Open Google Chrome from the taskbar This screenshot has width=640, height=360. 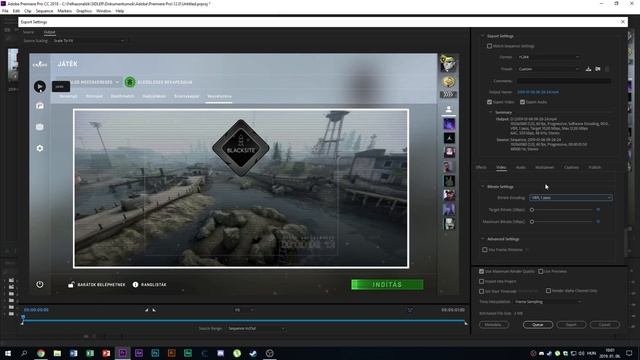(41, 353)
